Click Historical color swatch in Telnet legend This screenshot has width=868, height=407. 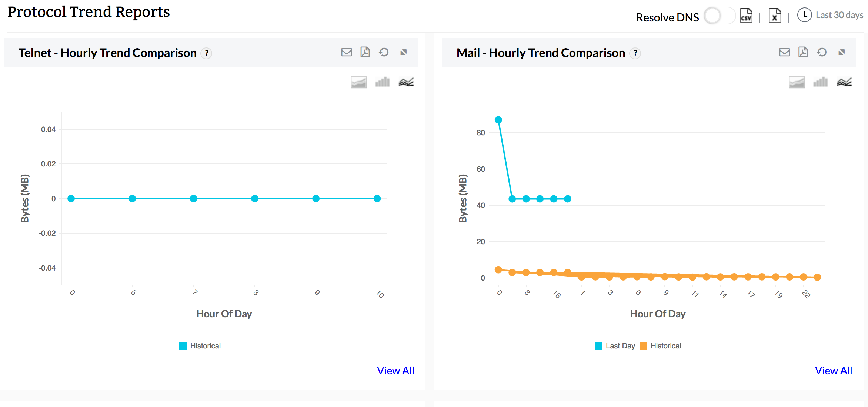(x=183, y=346)
